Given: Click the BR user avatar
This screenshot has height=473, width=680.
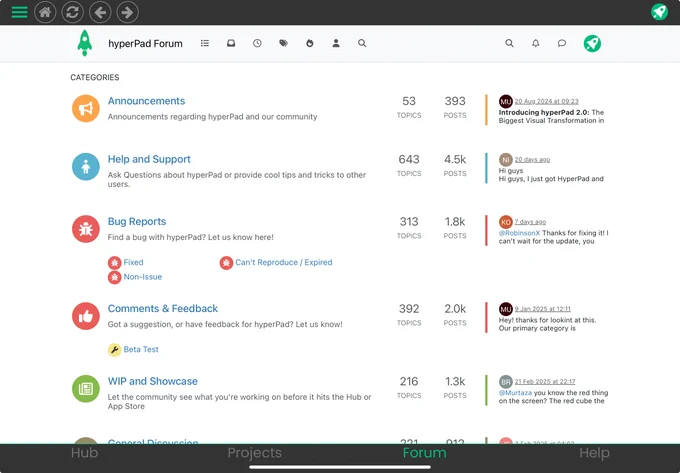Looking at the screenshot, I should pyautogui.click(x=506, y=382).
